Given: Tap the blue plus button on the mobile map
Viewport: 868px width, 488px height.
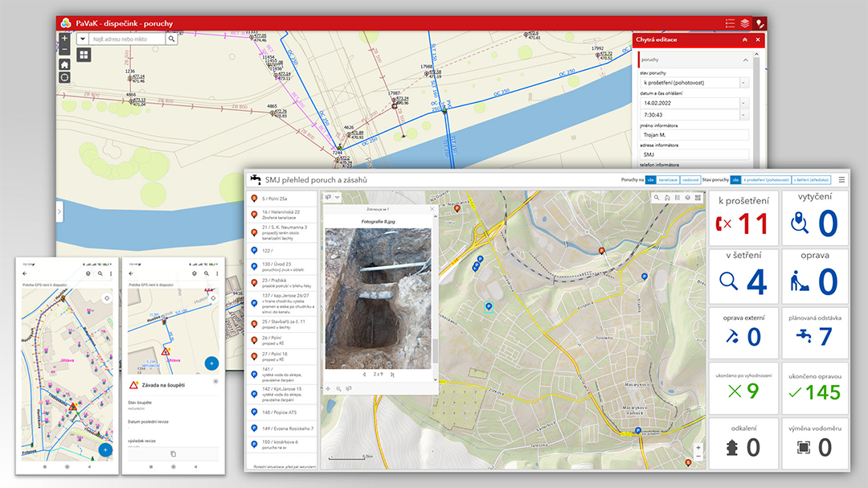Looking at the screenshot, I should pyautogui.click(x=104, y=450).
